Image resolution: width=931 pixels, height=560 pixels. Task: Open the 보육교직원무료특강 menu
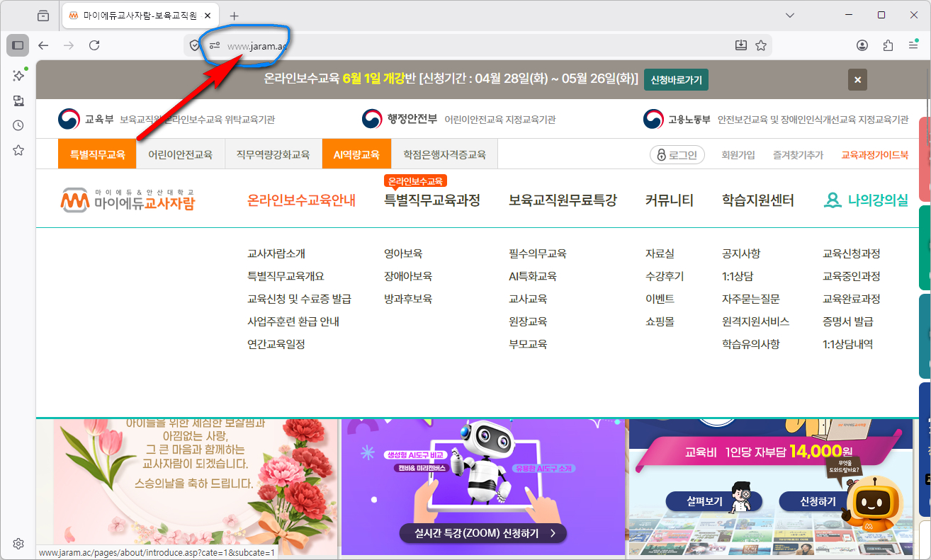coord(563,200)
